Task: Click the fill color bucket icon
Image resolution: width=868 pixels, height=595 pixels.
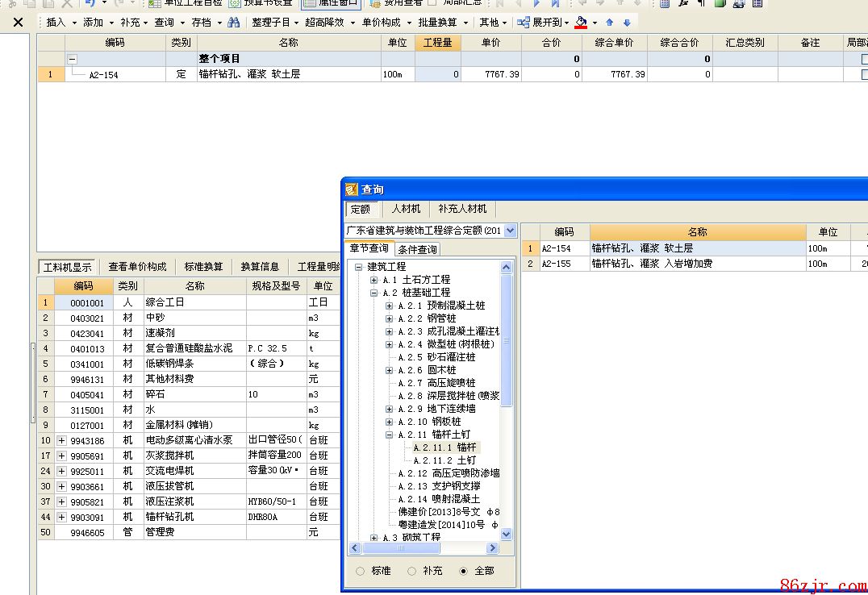Action: tap(581, 23)
